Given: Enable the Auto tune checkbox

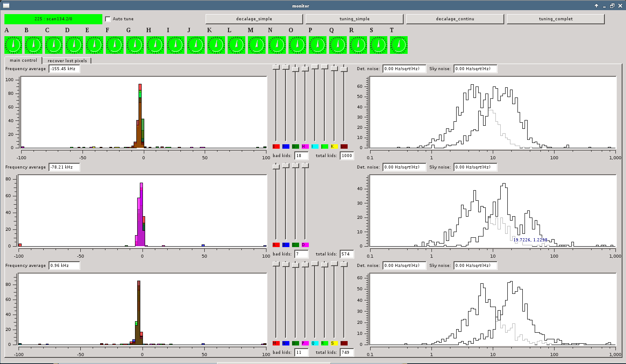Looking at the screenshot, I should (x=108, y=19).
